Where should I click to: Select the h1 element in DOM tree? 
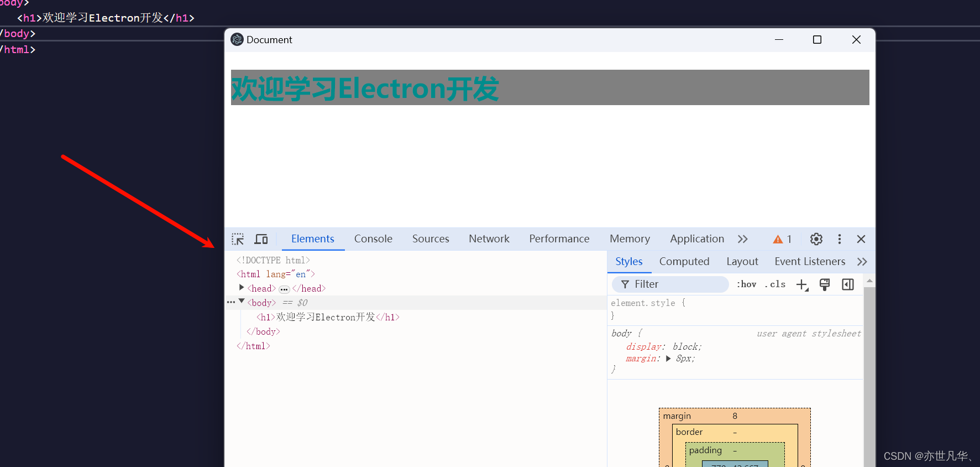(328, 317)
